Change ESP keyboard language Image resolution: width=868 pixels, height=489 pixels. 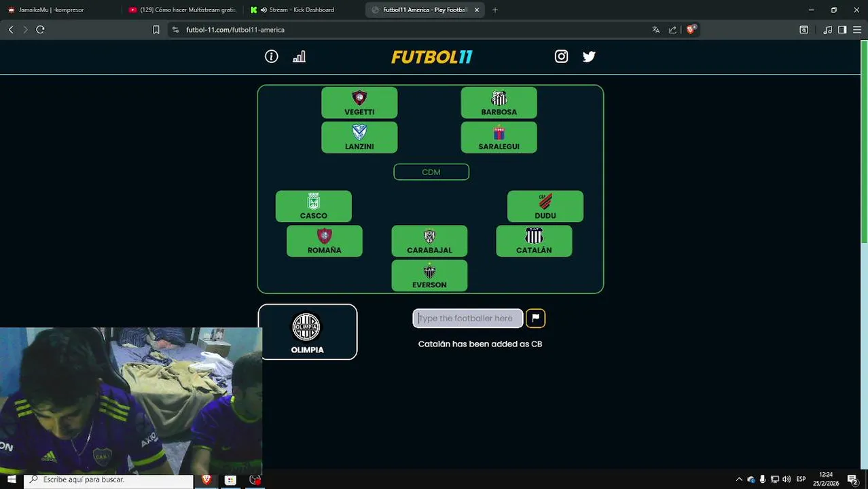click(x=801, y=479)
